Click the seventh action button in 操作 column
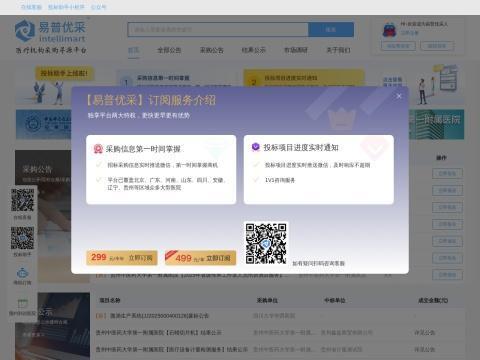 [447, 275]
